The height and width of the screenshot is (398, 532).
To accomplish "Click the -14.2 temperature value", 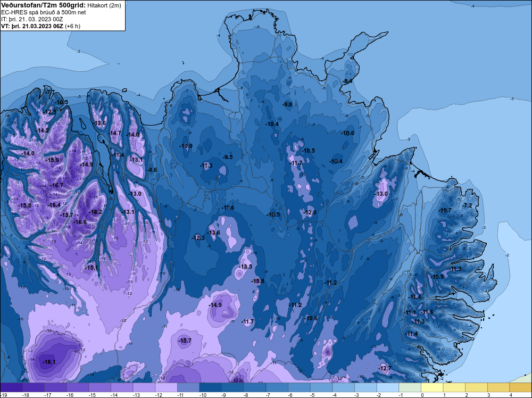I will [43, 130].
